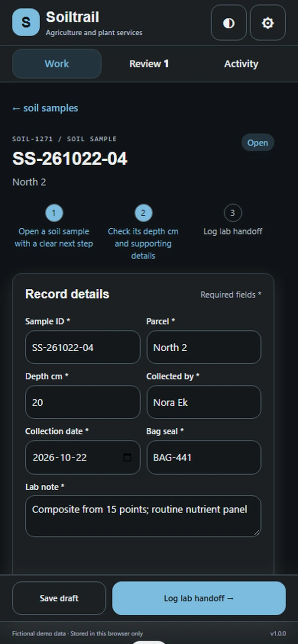Viewport: 298px width, 644px height.
Task: Select step 1 circle in the progress tracker
Action: pos(54,213)
